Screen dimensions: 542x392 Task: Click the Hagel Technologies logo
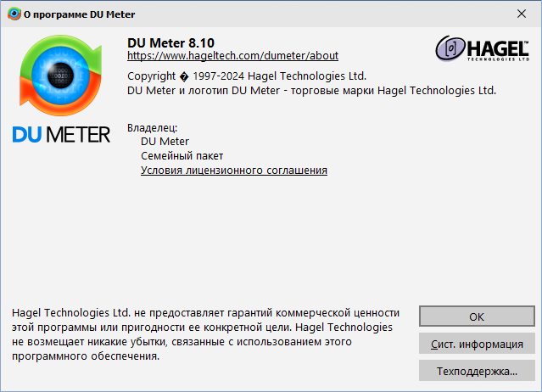pos(482,48)
